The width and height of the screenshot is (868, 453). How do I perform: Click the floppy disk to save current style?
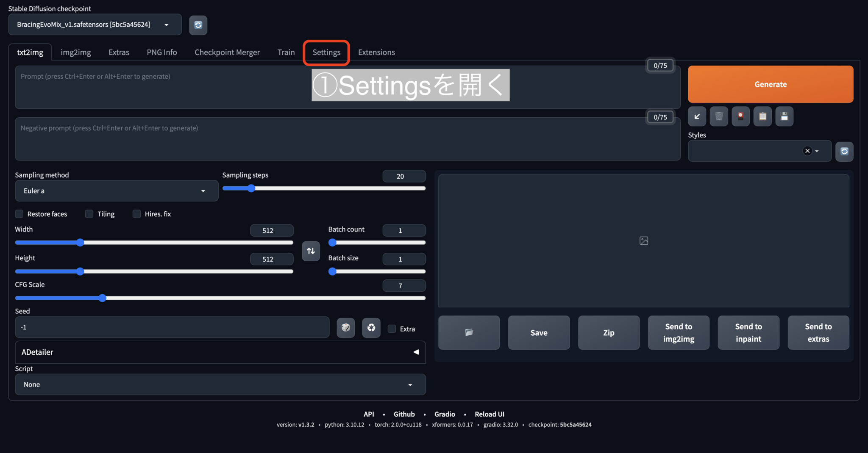pos(785,116)
